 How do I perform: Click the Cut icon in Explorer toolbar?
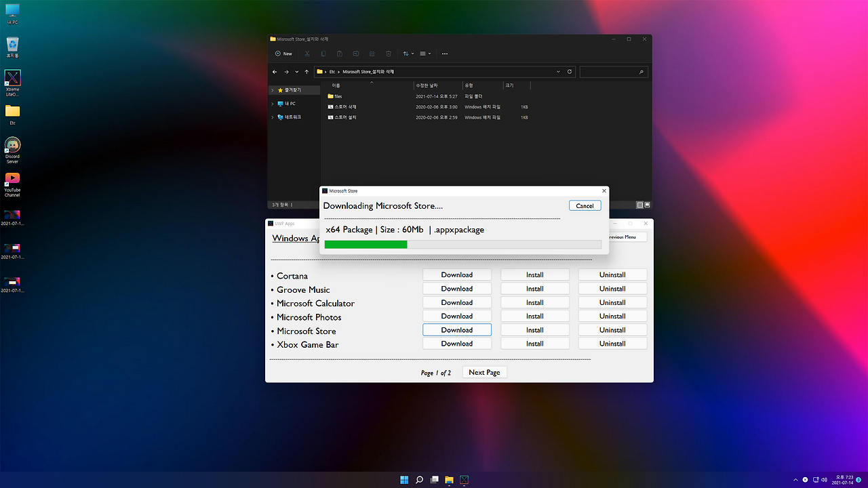pos(307,54)
